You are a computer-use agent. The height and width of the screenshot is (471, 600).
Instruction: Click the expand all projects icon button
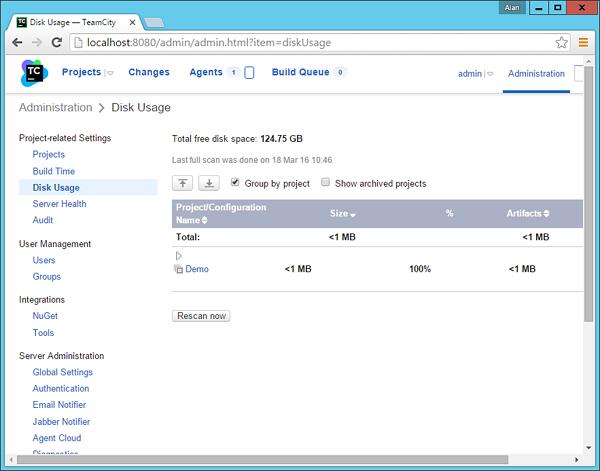pyautogui.click(x=209, y=183)
